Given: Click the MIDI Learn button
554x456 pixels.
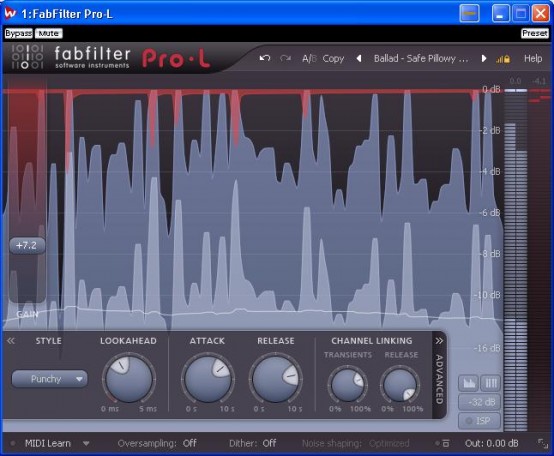Looking at the screenshot, I should tap(48, 443).
